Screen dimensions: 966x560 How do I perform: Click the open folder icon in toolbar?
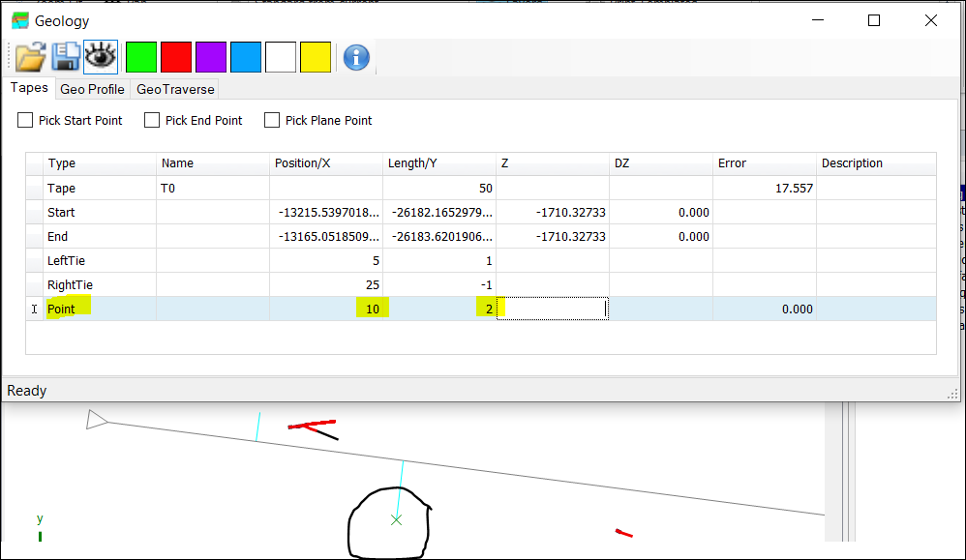click(30, 58)
